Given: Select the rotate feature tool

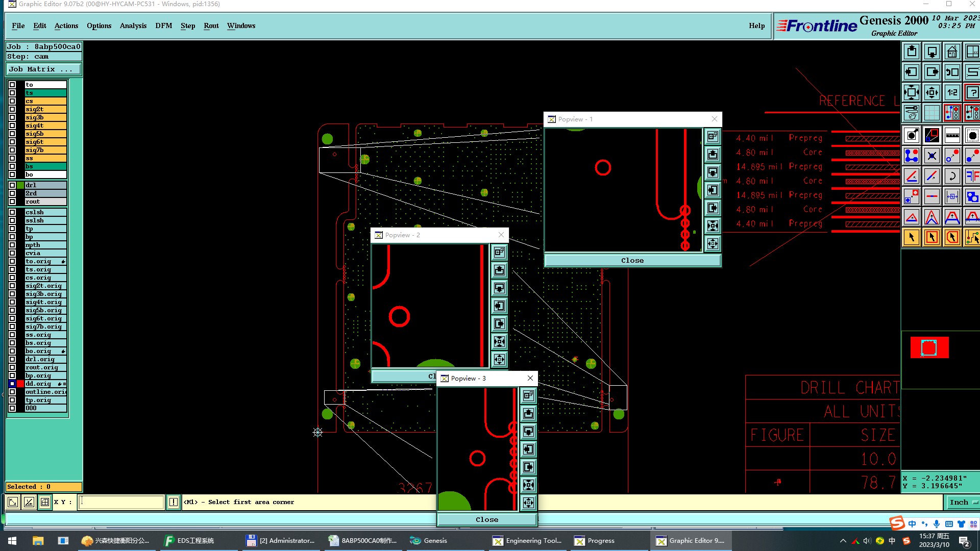Looking at the screenshot, I should pos(952,177).
